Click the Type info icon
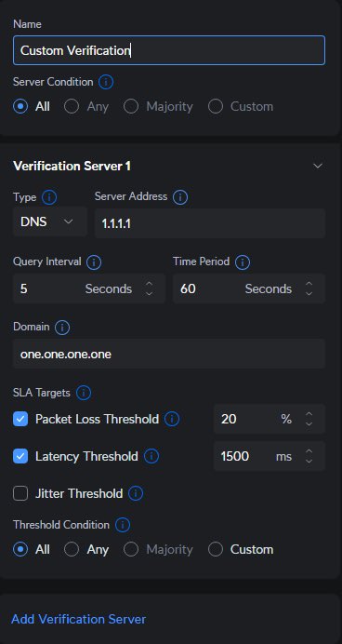Viewport: 342px width, 644px height. (x=49, y=197)
